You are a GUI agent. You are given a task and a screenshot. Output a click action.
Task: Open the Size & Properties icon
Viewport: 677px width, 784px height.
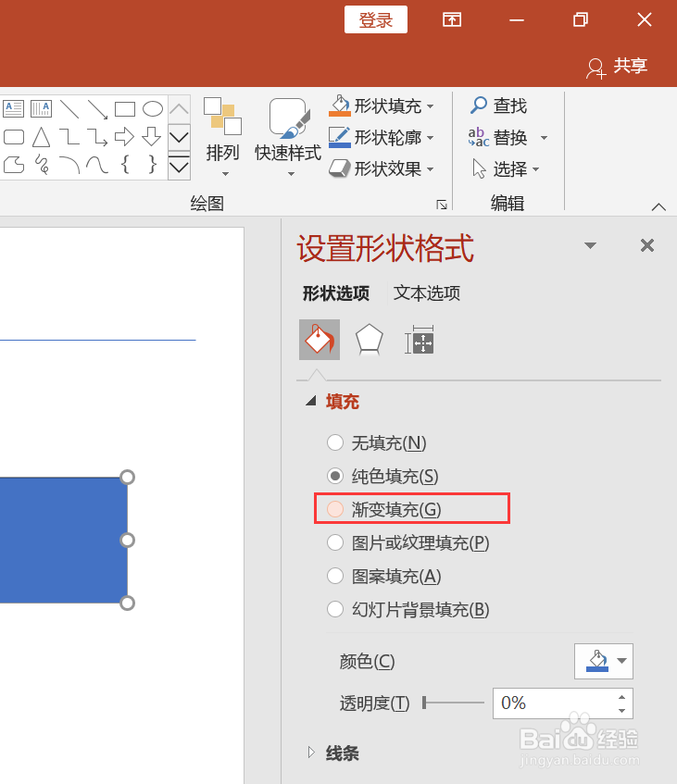(x=420, y=340)
